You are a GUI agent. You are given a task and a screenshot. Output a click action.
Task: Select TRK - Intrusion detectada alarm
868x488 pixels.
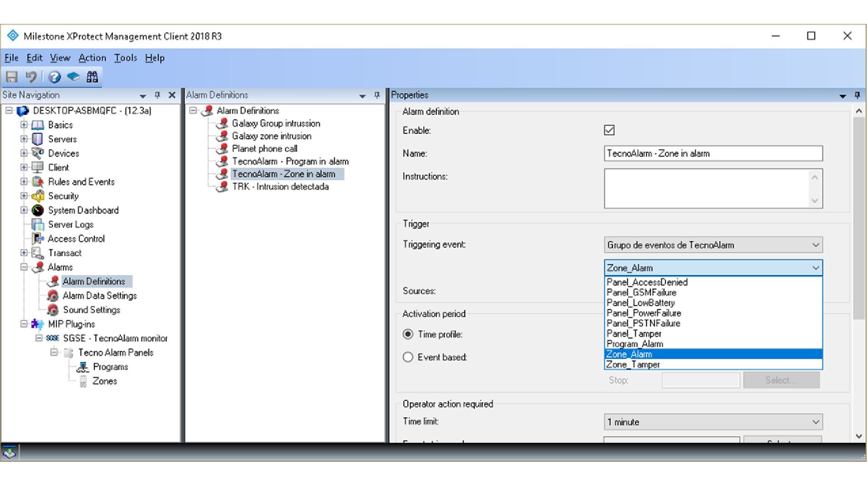click(280, 187)
